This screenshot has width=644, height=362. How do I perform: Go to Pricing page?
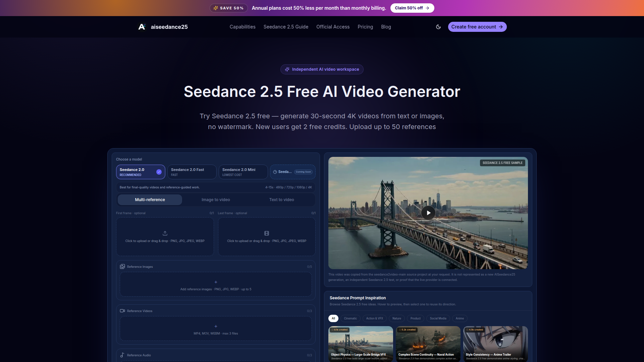coord(365,27)
